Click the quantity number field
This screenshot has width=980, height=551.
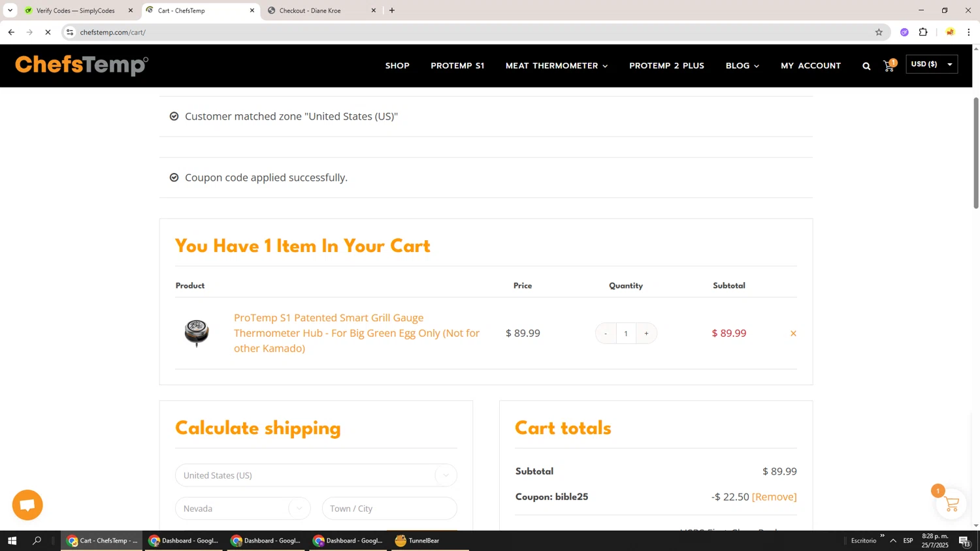tap(626, 334)
